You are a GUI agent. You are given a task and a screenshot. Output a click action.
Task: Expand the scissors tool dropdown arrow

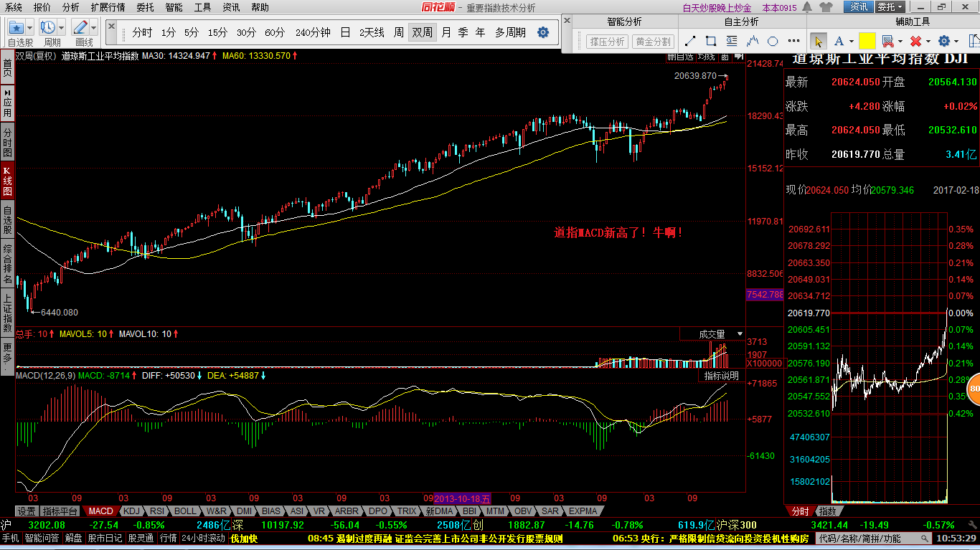(900, 42)
